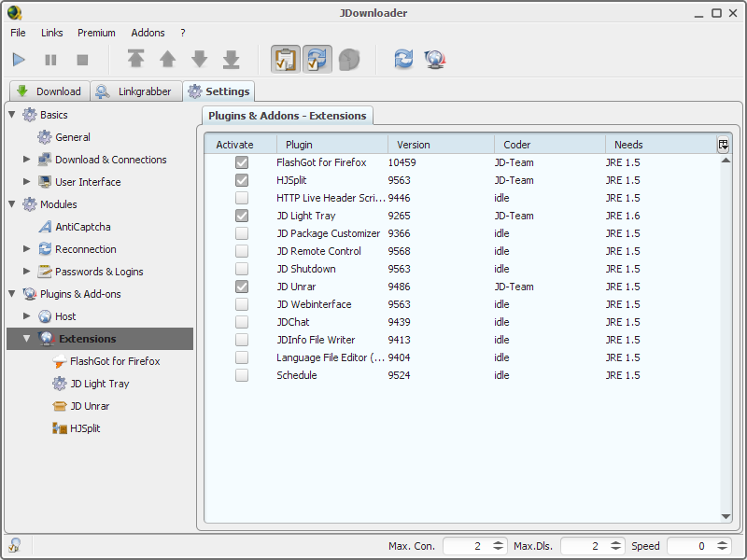Select the AntiCaptcha module icon
The height and width of the screenshot is (560, 747).
pyautogui.click(x=45, y=227)
